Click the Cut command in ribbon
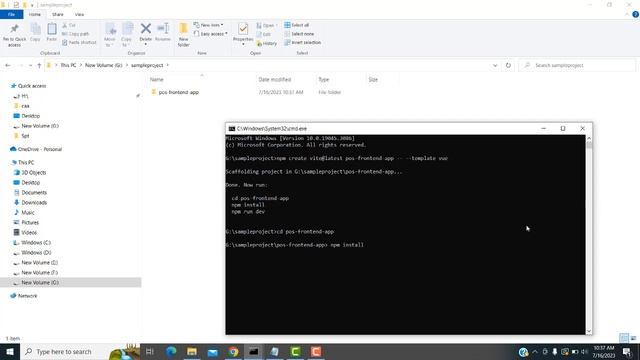The height and width of the screenshot is (360, 640). click(69, 25)
